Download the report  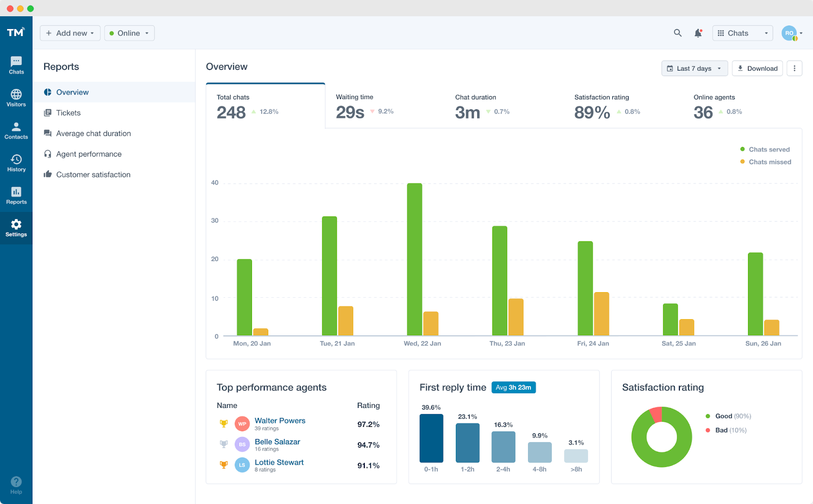757,68
